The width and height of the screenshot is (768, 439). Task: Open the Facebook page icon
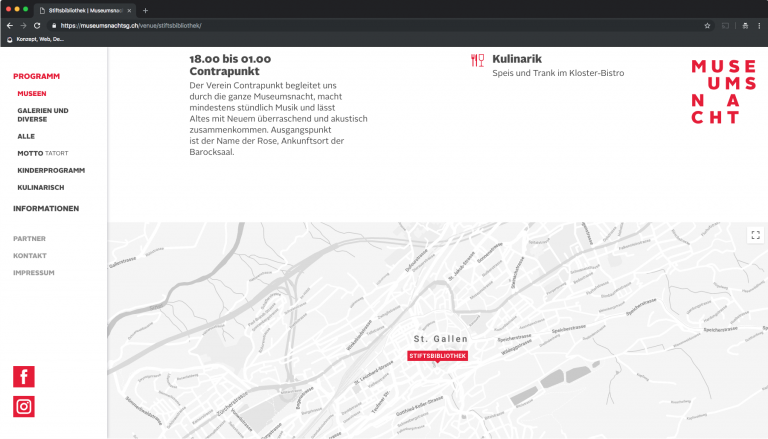tap(24, 376)
